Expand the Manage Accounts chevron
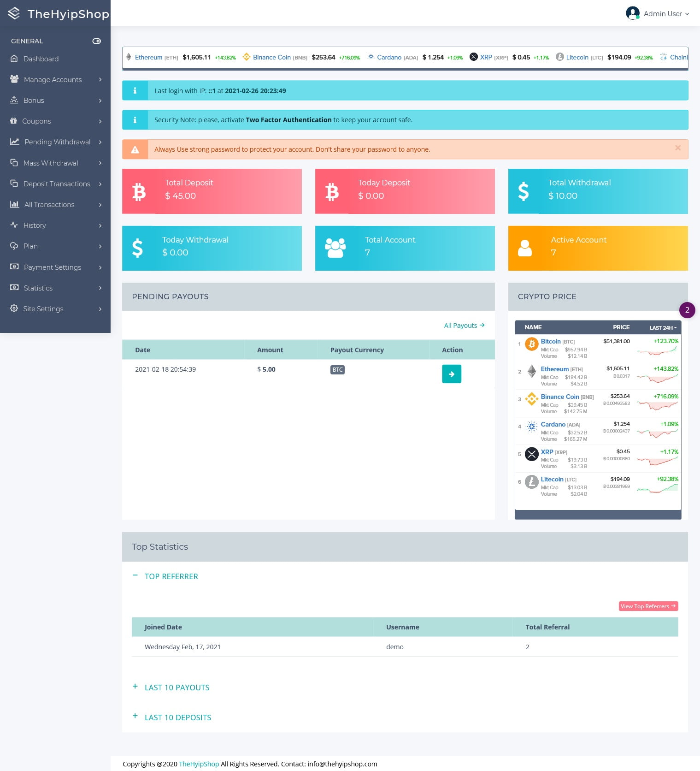Screen dimensions: 700x771 [100, 79]
